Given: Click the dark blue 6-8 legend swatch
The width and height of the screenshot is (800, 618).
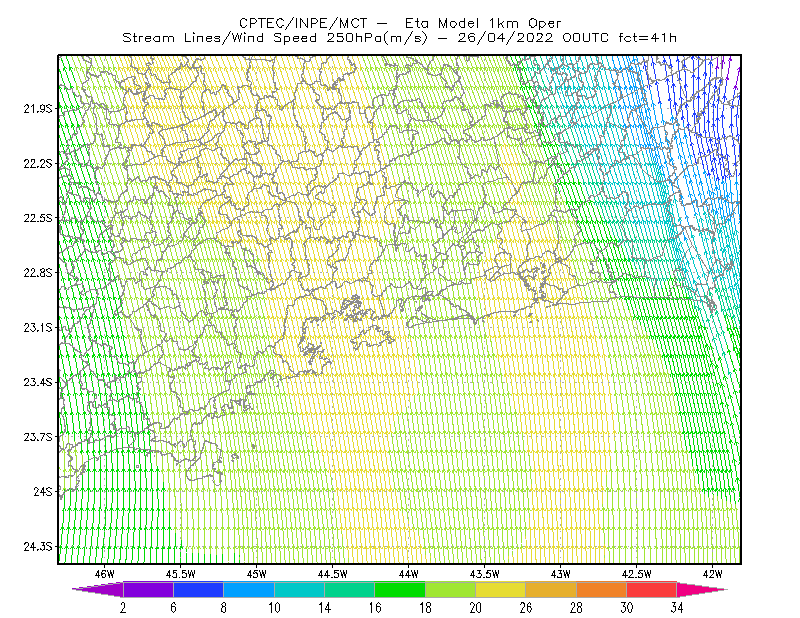Looking at the screenshot, I should pos(198,589).
